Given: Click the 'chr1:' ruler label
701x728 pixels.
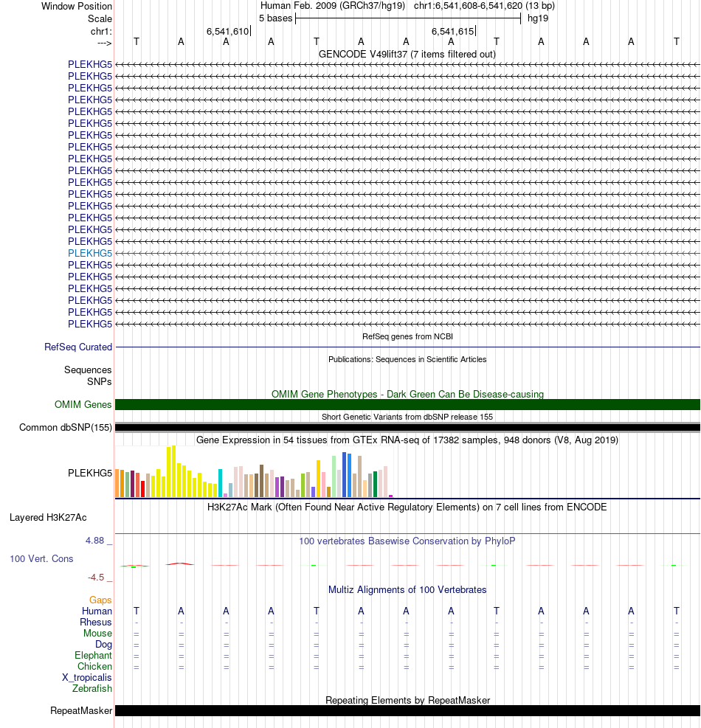Looking at the screenshot, I should point(101,31).
